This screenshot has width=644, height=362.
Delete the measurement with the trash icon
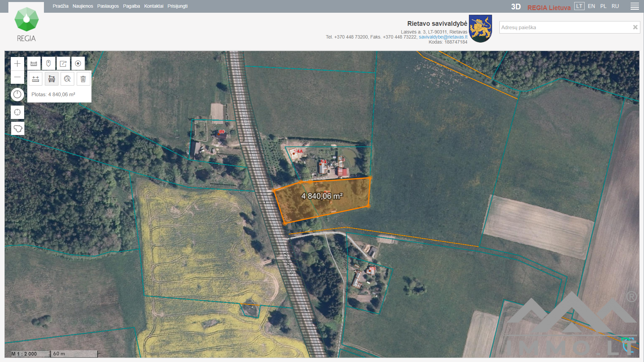click(83, 79)
